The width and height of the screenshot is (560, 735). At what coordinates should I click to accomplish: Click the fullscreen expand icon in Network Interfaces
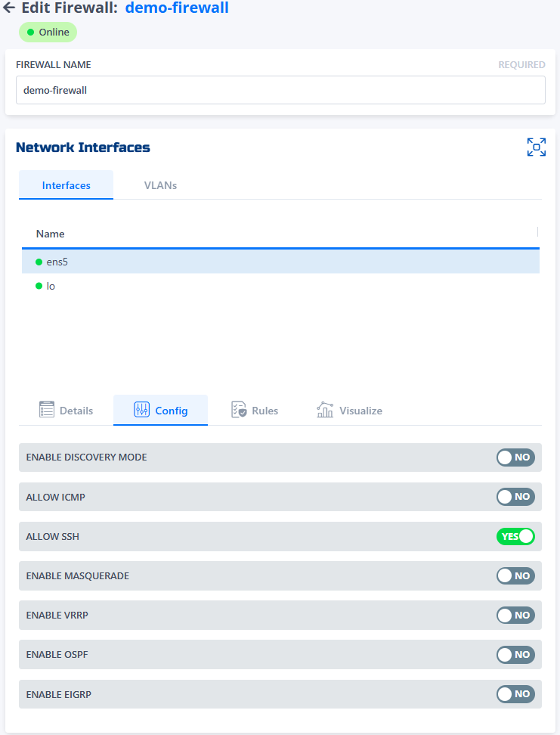536,147
